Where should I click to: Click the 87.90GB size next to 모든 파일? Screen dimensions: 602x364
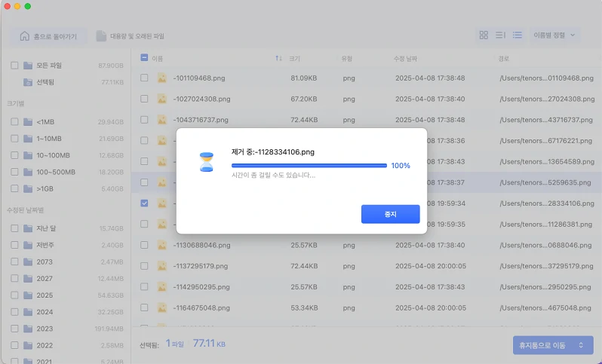pyautogui.click(x=111, y=66)
